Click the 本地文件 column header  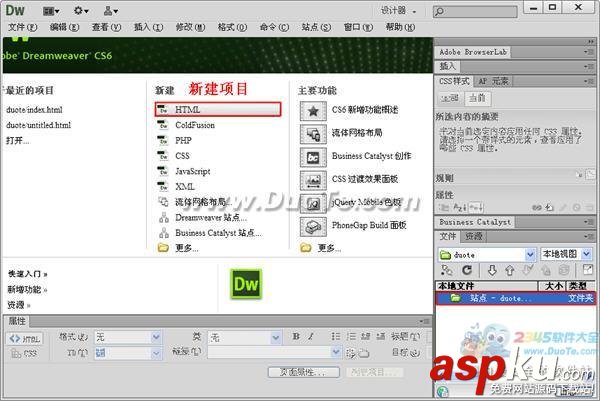pyautogui.click(x=486, y=286)
